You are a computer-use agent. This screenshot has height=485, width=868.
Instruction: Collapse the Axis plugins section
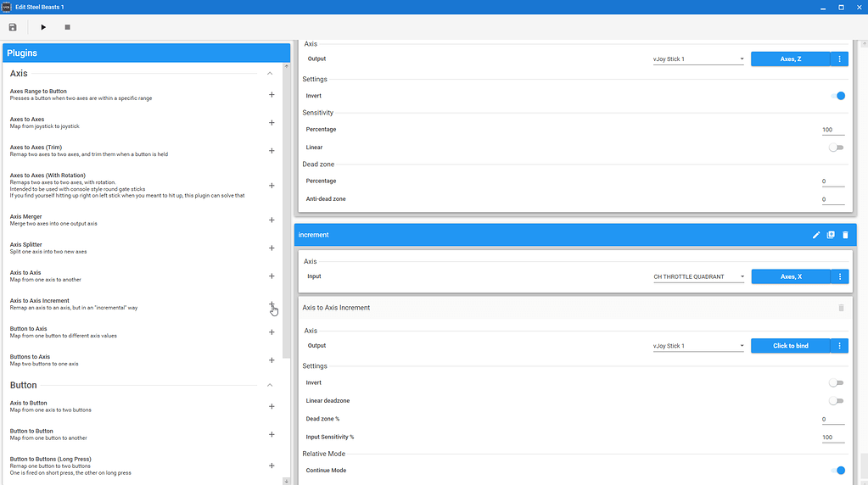(270, 74)
